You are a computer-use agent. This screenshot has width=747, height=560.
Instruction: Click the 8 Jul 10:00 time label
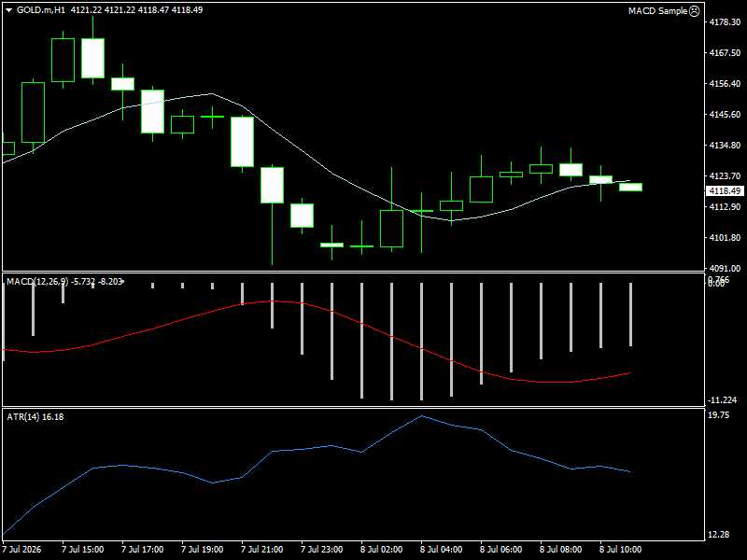click(621, 550)
